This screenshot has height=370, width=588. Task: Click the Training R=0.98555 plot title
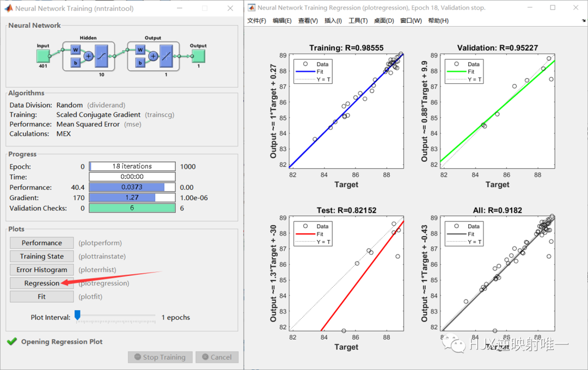coord(346,48)
